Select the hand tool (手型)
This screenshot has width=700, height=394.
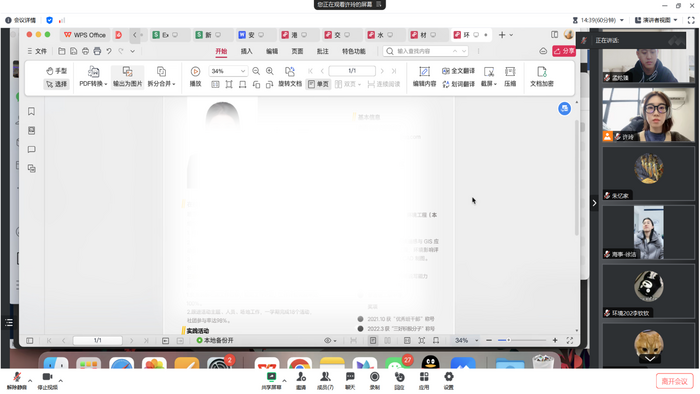[56, 71]
